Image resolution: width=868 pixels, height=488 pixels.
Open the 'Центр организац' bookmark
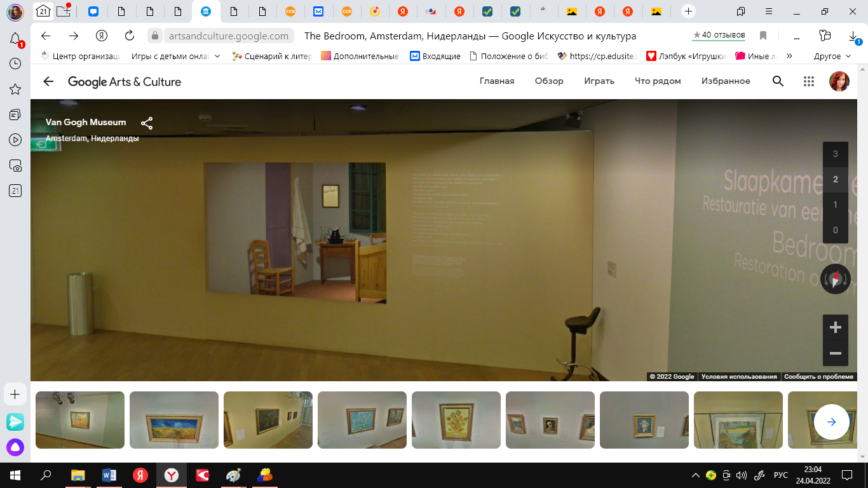click(x=79, y=56)
